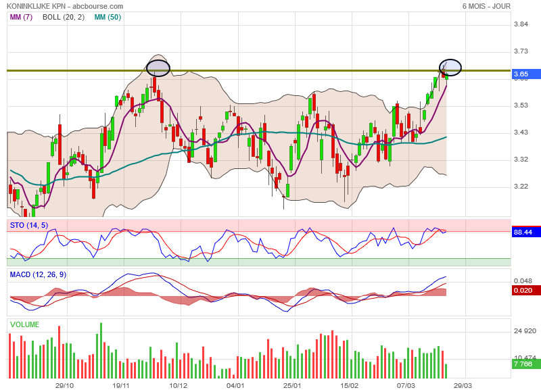Image resolution: width=541 pixels, height=392 pixels.
Task: Click the 19/11 date label
Action: [x=121, y=385]
